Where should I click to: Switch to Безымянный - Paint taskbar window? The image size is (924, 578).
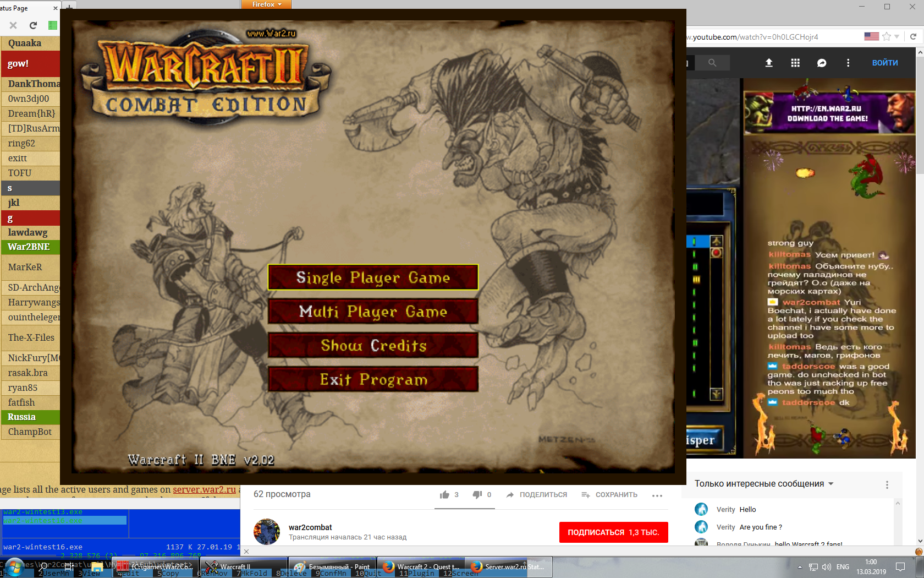click(332, 566)
